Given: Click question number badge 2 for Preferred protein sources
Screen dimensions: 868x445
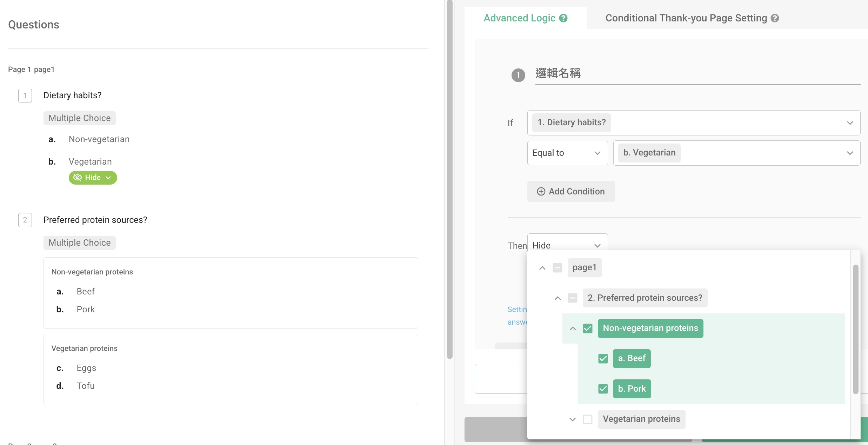Looking at the screenshot, I should coord(25,220).
